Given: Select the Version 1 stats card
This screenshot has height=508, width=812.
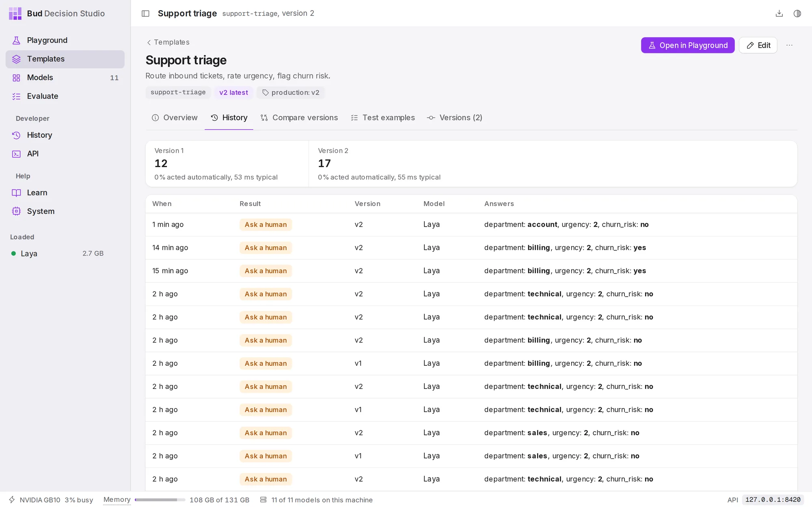Looking at the screenshot, I should click(227, 164).
